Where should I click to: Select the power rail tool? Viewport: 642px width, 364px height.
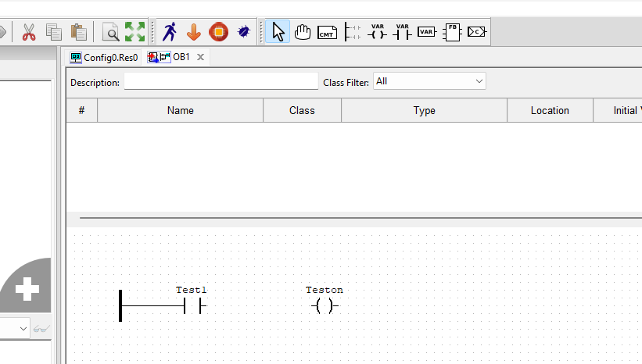(x=353, y=32)
